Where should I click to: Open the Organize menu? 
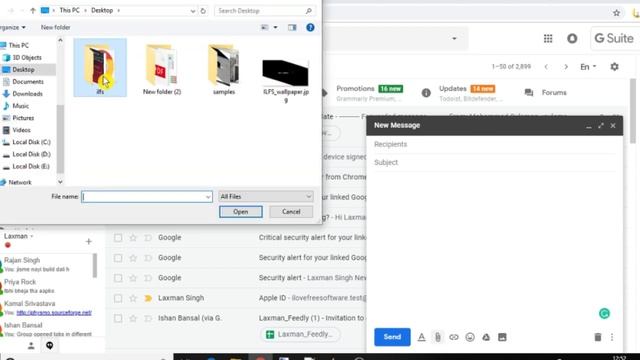pos(12,27)
